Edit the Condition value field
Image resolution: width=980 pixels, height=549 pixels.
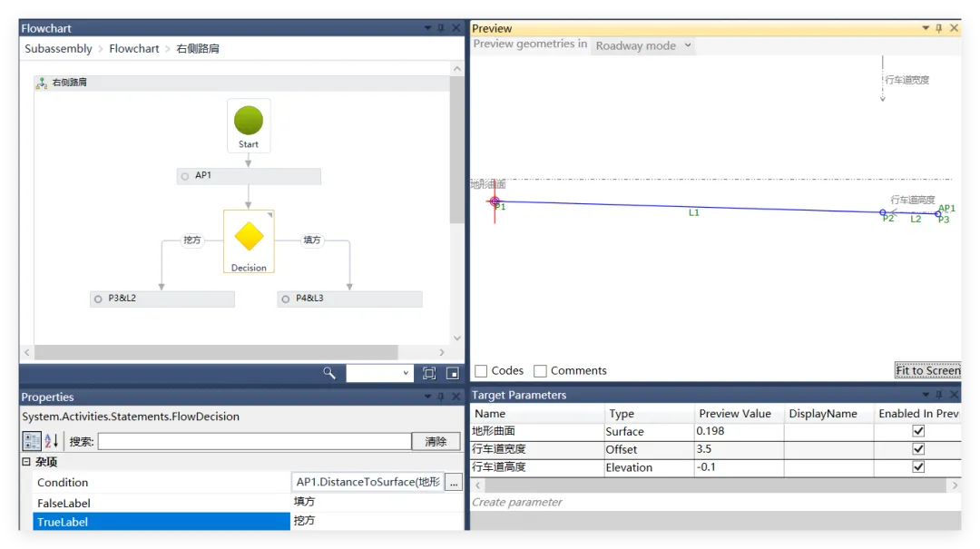[x=368, y=482]
